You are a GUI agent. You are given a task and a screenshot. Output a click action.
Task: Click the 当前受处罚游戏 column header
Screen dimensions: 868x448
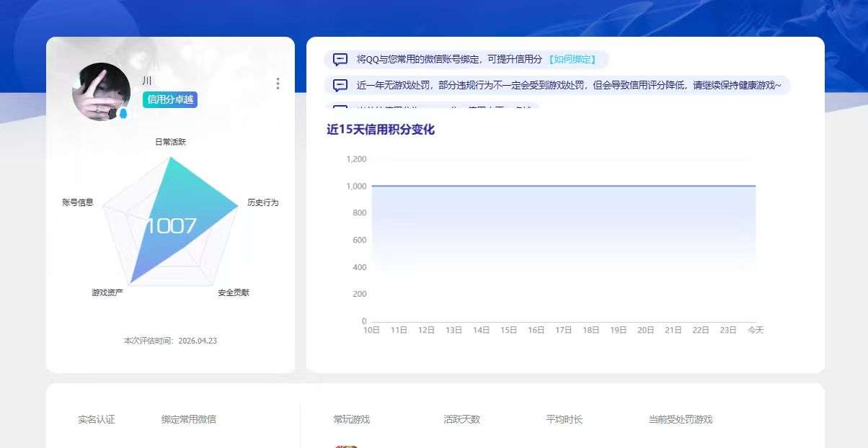point(681,419)
